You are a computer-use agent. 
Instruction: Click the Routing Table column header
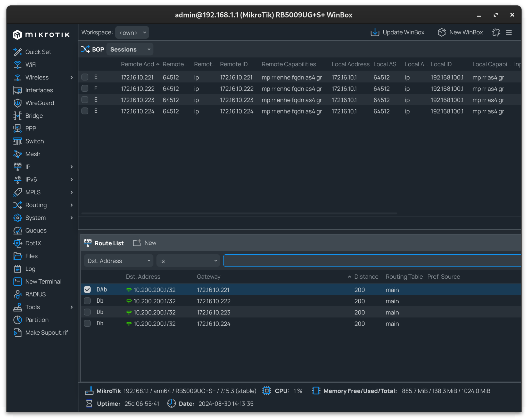click(404, 277)
